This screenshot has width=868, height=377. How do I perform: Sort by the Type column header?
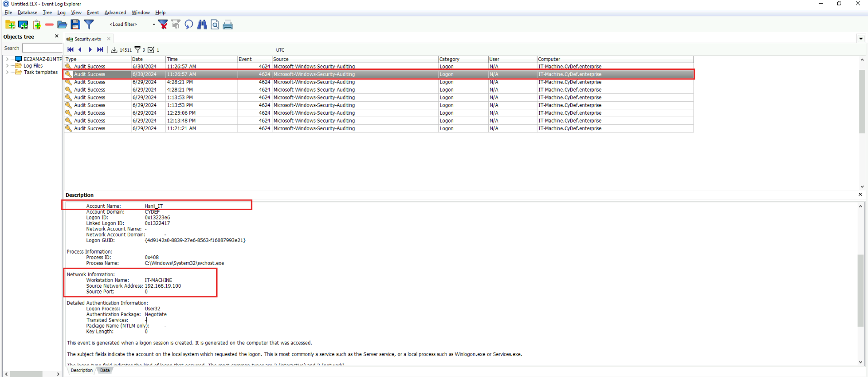[x=97, y=59]
